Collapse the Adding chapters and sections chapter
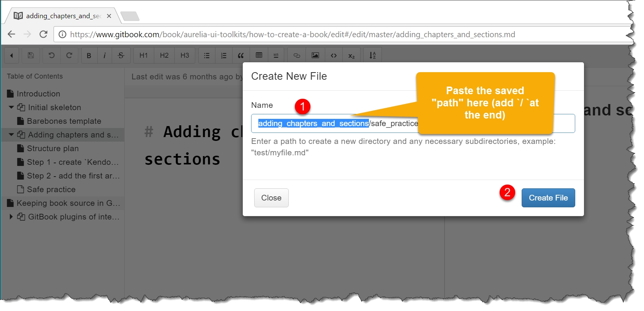644x311 pixels. click(11, 135)
